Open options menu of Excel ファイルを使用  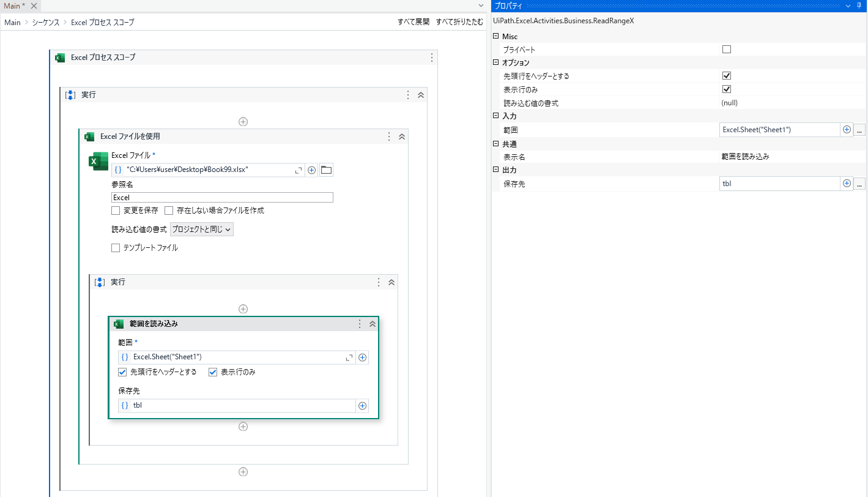point(389,136)
